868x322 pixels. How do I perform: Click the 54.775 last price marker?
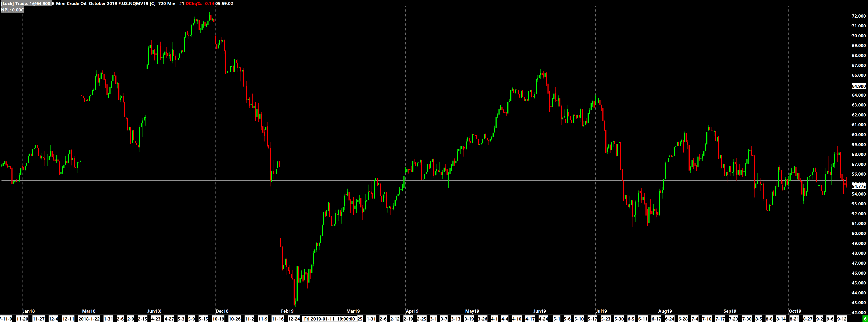[x=859, y=186]
